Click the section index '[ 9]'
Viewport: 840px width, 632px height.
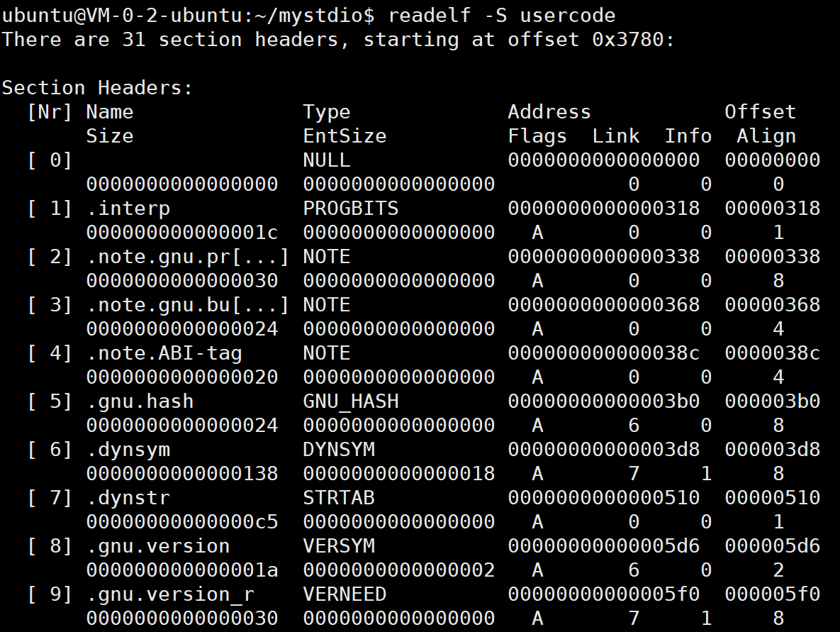(50, 594)
